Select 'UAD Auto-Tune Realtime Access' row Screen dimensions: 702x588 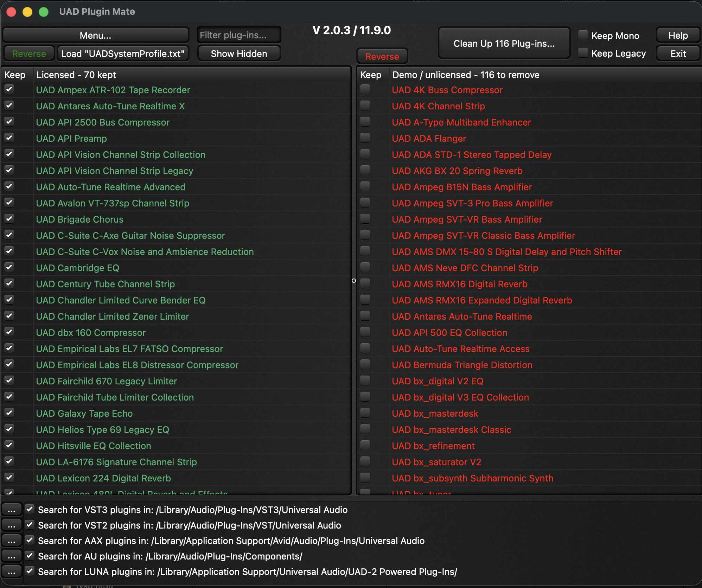pyautogui.click(x=530, y=349)
